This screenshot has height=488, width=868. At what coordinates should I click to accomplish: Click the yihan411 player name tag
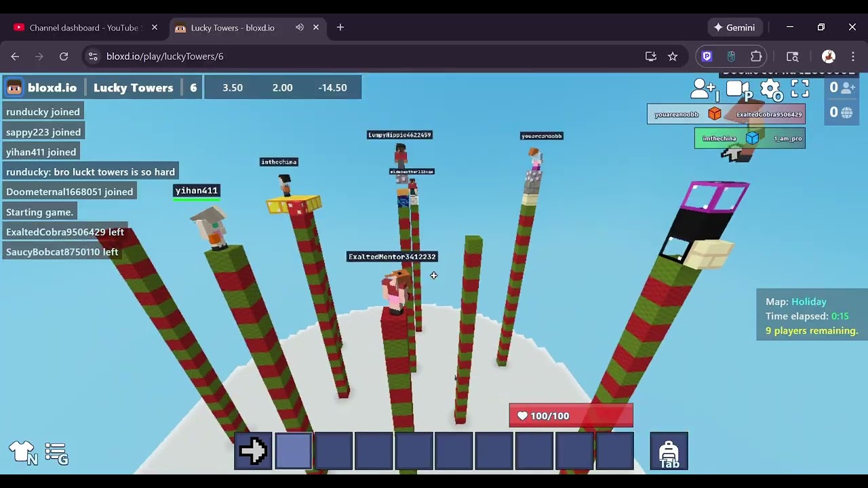pyautogui.click(x=197, y=190)
